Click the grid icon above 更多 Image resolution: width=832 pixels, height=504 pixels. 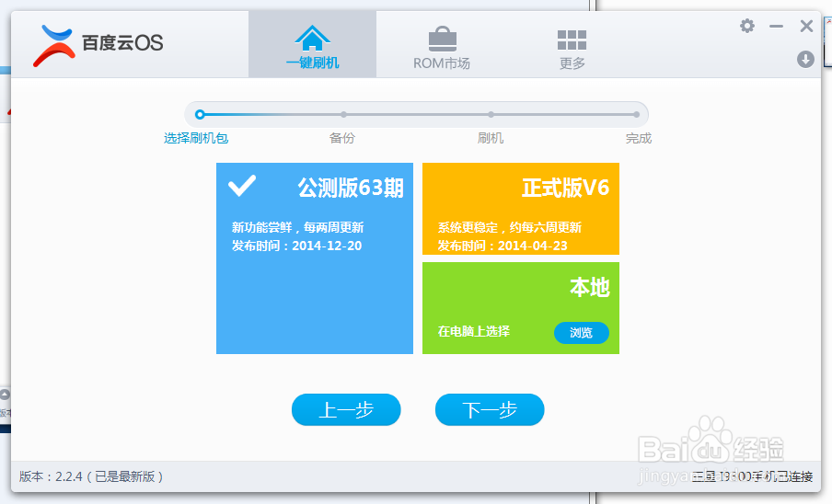(572, 40)
